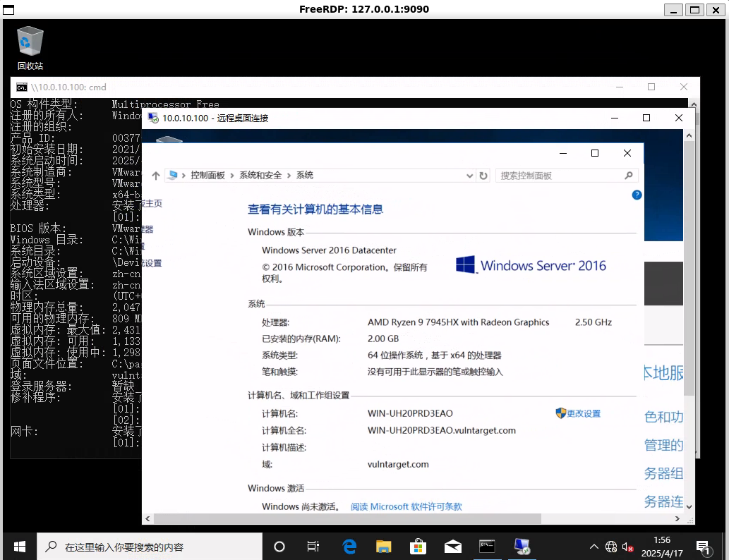The image size is (729, 560).
Task: Open Cortana circle on taskbar
Action: [x=279, y=547]
